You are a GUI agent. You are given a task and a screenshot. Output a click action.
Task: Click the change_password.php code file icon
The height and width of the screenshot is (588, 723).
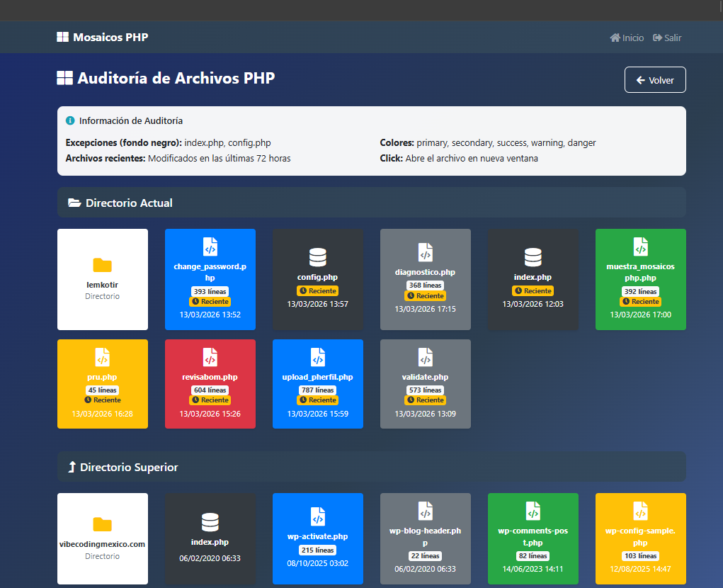tap(210, 247)
